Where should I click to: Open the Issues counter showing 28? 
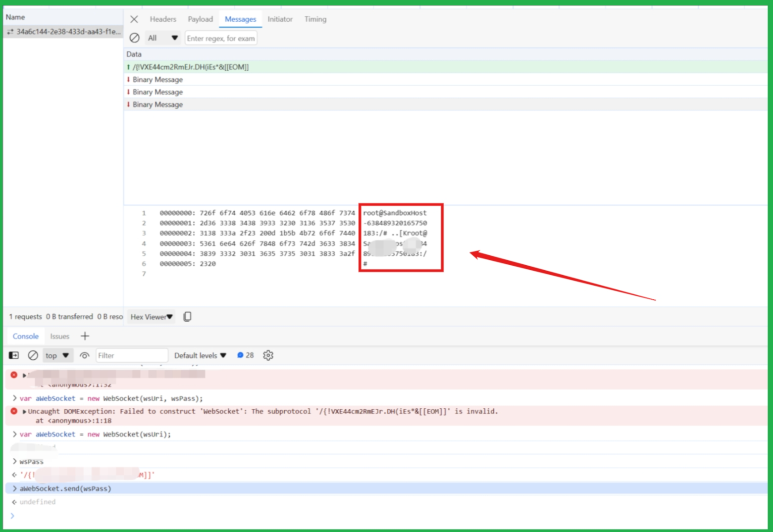click(x=245, y=355)
